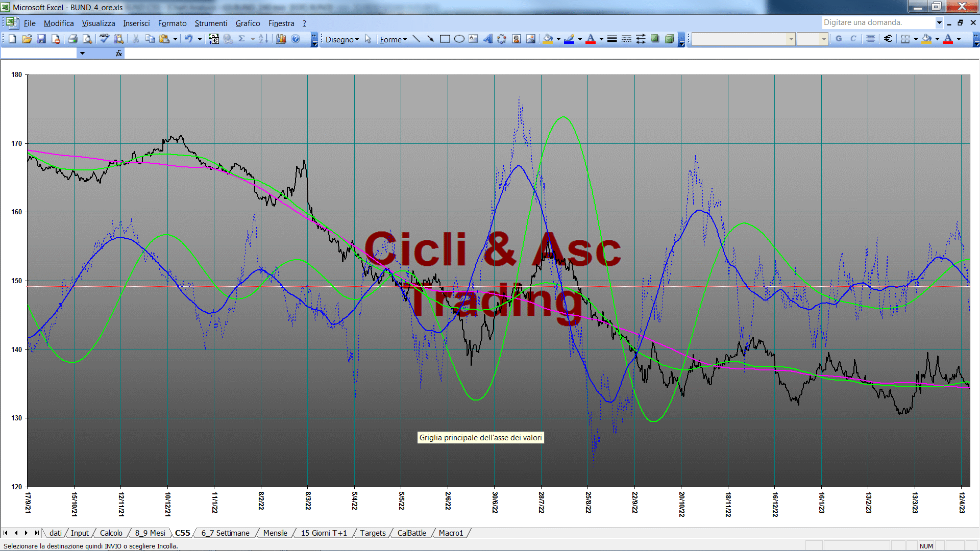Viewport: 980px width, 551px height.
Task: Create a new workbook
Action: (13, 39)
